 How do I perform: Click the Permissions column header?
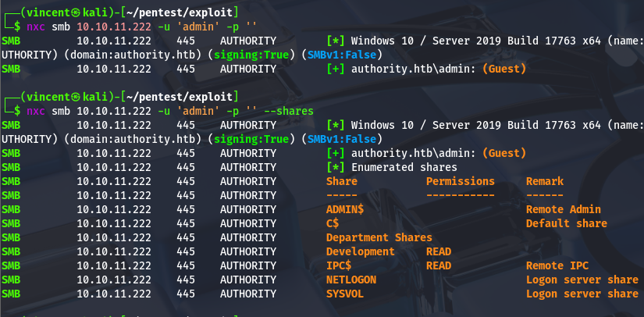click(x=461, y=181)
